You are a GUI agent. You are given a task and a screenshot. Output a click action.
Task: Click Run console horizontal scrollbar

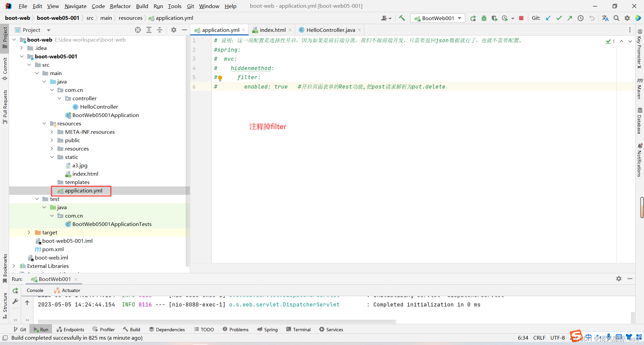[217, 322]
